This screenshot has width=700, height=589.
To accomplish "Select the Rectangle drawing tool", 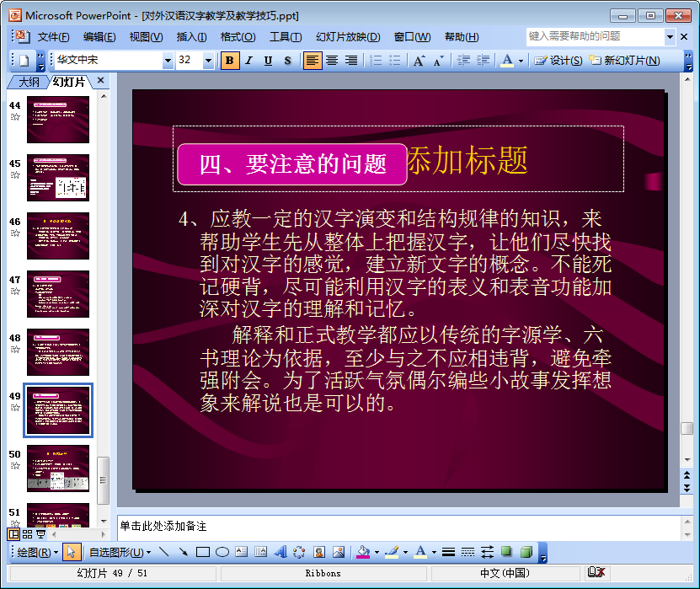I will tap(203, 553).
